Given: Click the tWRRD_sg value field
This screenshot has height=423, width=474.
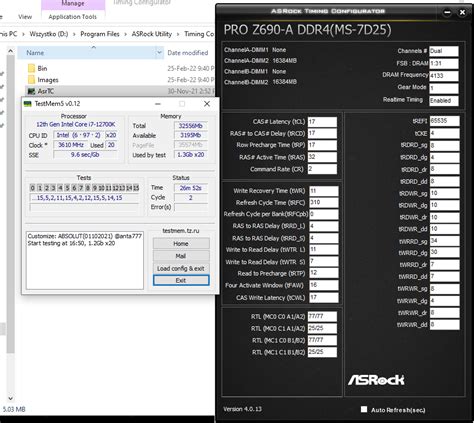Looking at the screenshot, I should (444, 241).
